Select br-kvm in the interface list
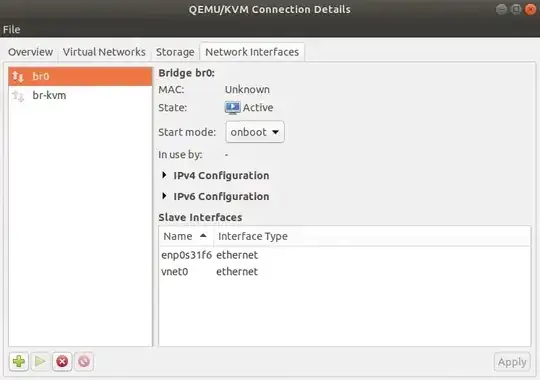The width and height of the screenshot is (540, 380). [80, 95]
